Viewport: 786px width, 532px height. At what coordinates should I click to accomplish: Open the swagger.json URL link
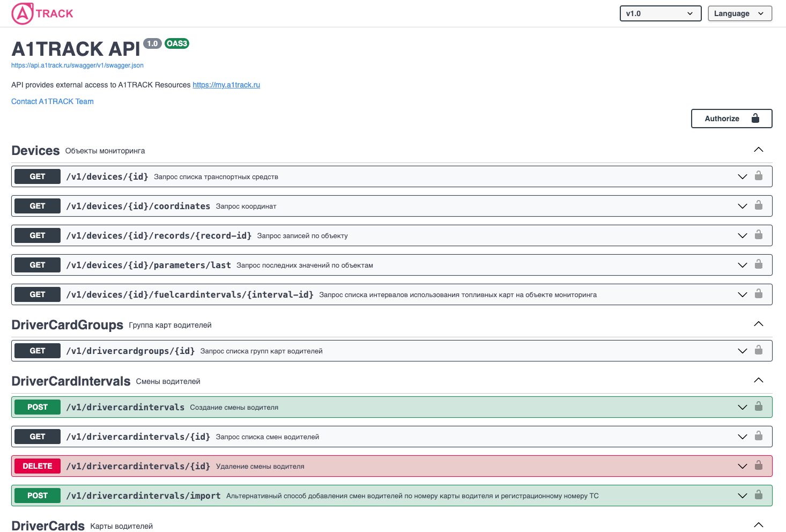77,65
